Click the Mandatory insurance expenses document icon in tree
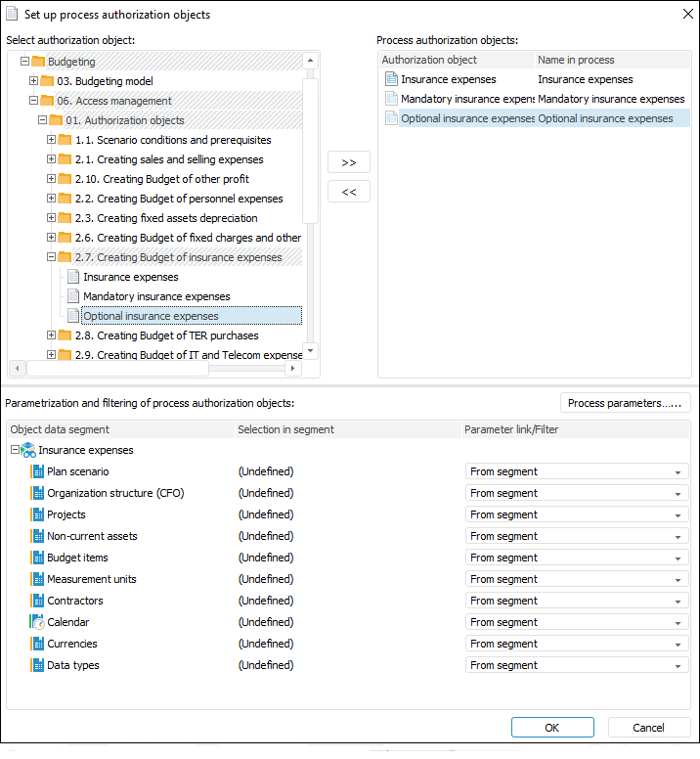 tap(73, 296)
